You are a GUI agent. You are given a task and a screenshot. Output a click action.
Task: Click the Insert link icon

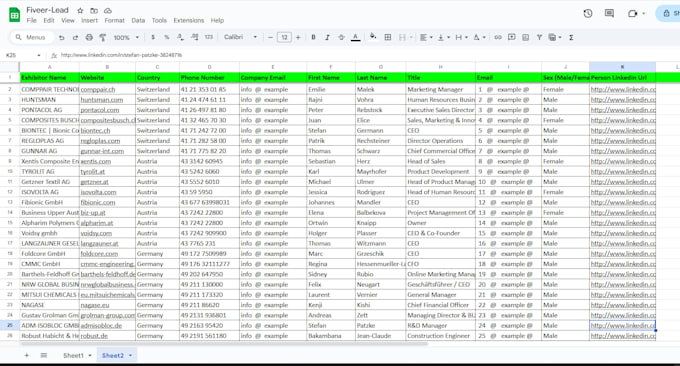[498, 38]
